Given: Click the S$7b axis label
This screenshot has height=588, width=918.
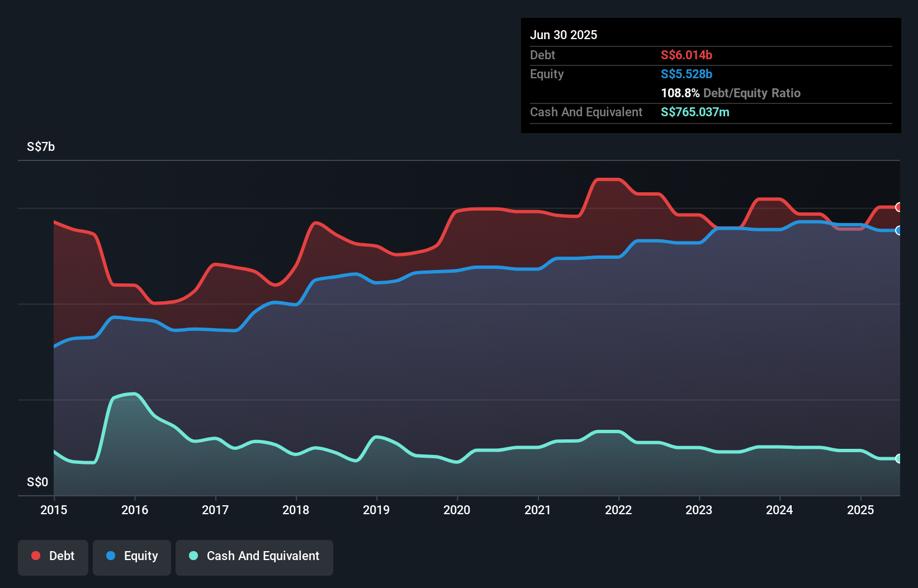Looking at the screenshot, I should [40, 146].
